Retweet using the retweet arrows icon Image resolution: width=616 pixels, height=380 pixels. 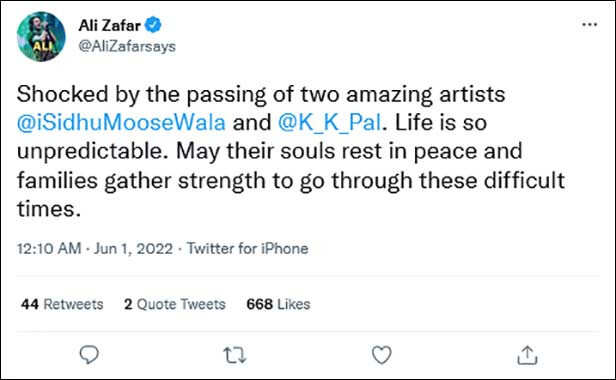(x=235, y=355)
